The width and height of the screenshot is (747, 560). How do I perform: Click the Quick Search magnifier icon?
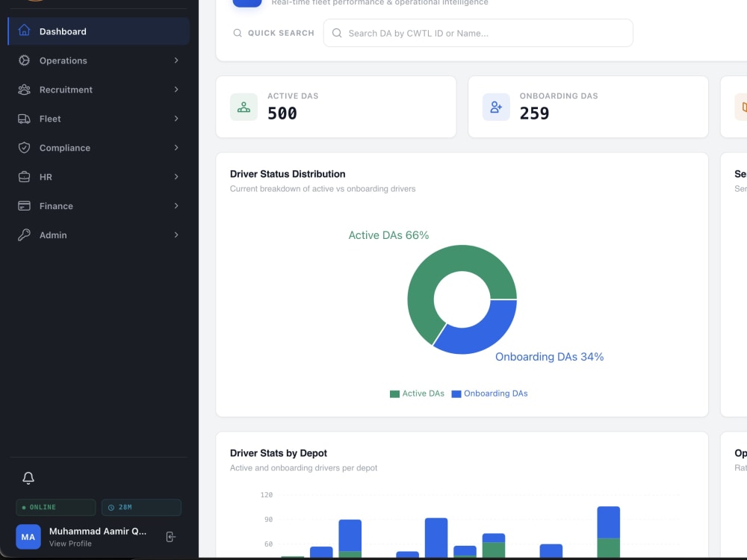tap(238, 33)
